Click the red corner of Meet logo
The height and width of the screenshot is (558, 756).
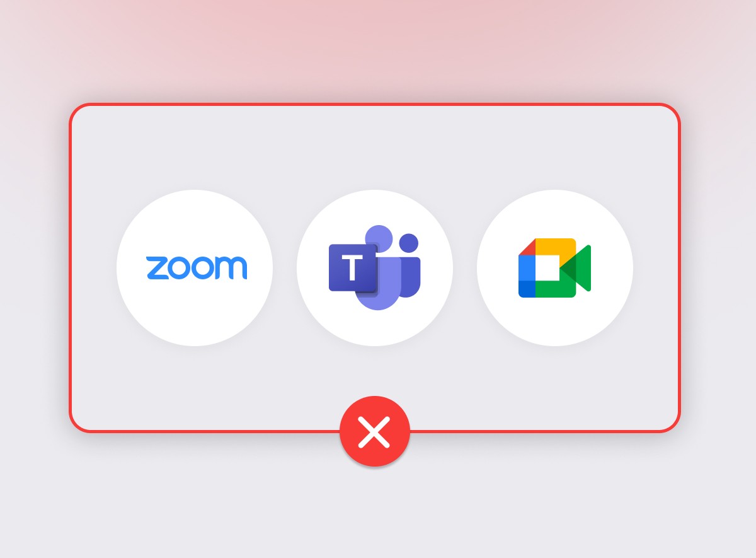(527, 247)
